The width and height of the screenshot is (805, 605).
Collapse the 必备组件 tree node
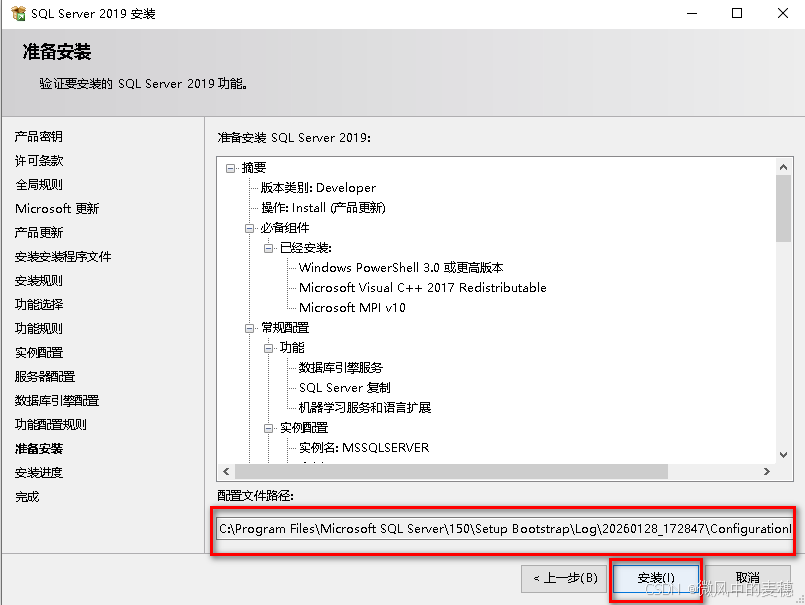click(250, 228)
